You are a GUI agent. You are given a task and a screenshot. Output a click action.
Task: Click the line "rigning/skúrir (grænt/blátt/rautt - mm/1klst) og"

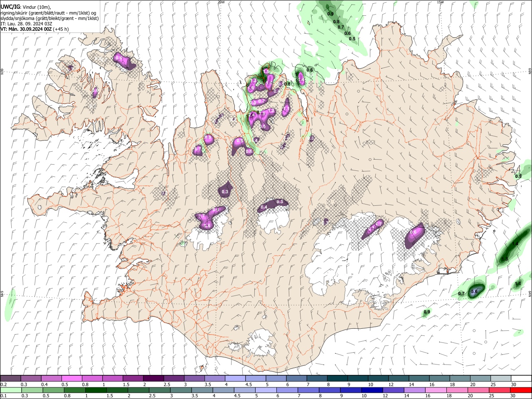click(49, 12)
